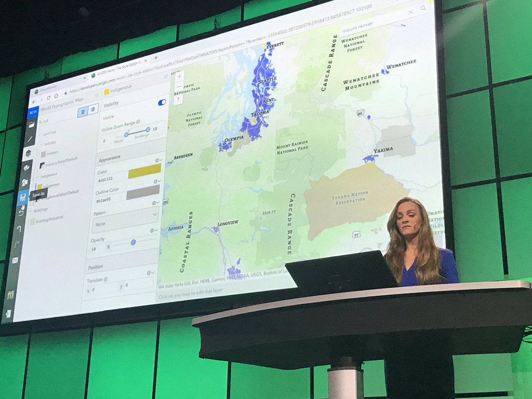Screen dimensions: 532x399
Task: Click info icon beside Translate
Action: click(x=106, y=280)
